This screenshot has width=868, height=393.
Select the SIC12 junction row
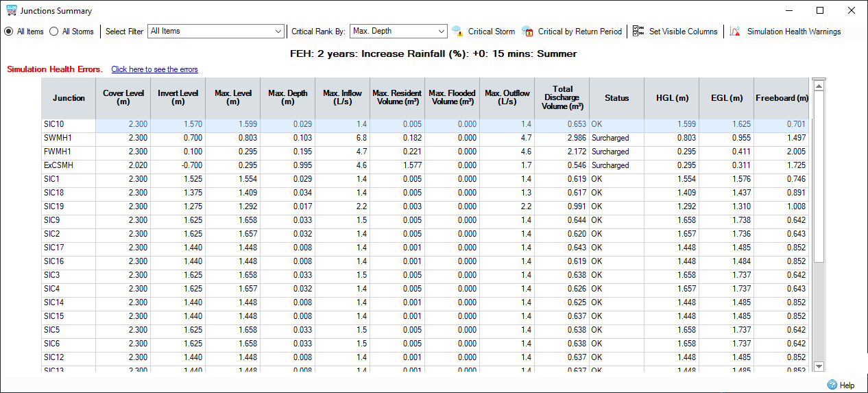425,357
